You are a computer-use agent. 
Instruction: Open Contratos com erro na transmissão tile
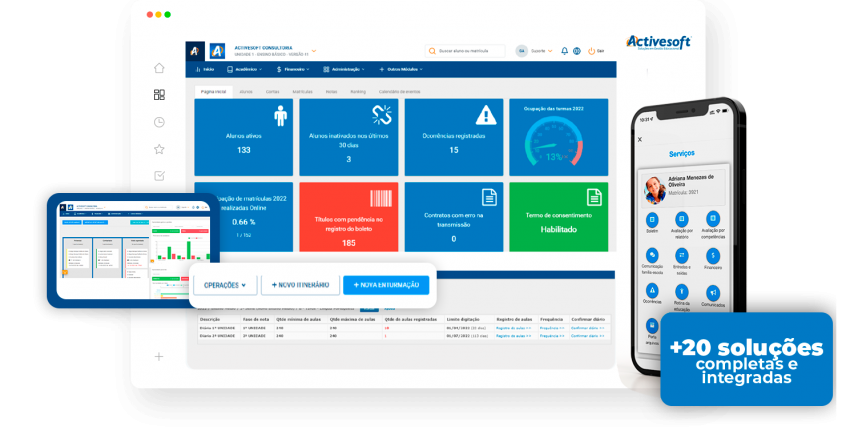pyautogui.click(x=454, y=217)
